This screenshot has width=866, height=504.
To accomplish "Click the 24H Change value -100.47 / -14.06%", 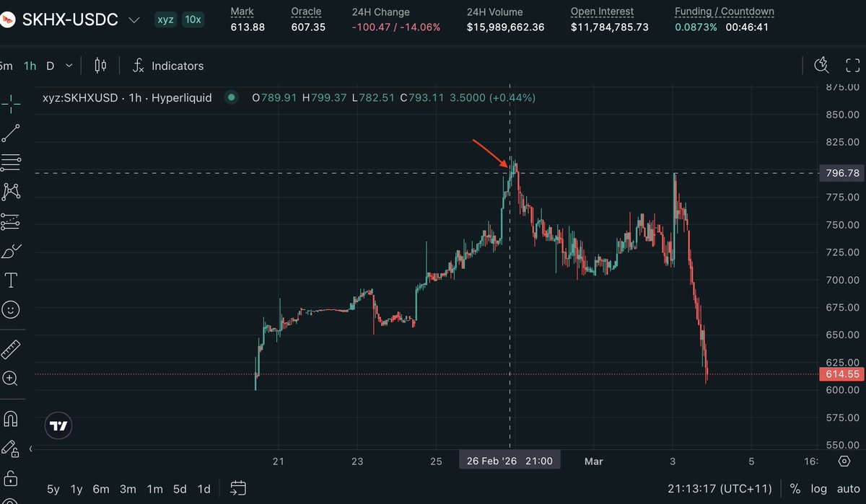I will pyautogui.click(x=396, y=27).
